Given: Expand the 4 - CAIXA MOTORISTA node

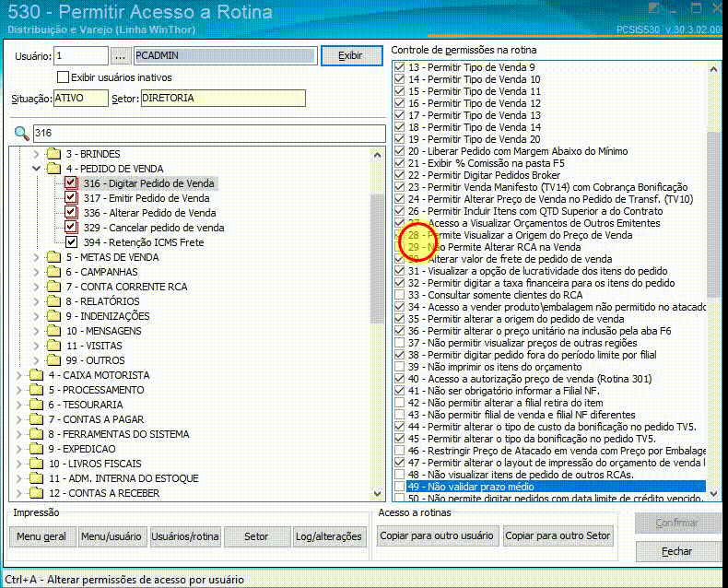Looking at the screenshot, I should pyautogui.click(x=19, y=375).
